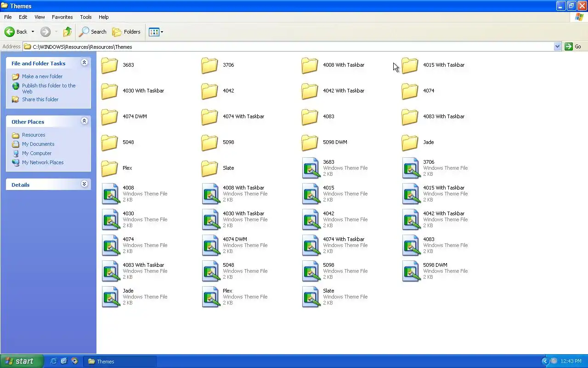Image resolution: width=588 pixels, height=368 pixels.
Task: Select the 5048 folder icon
Action: click(x=109, y=143)
